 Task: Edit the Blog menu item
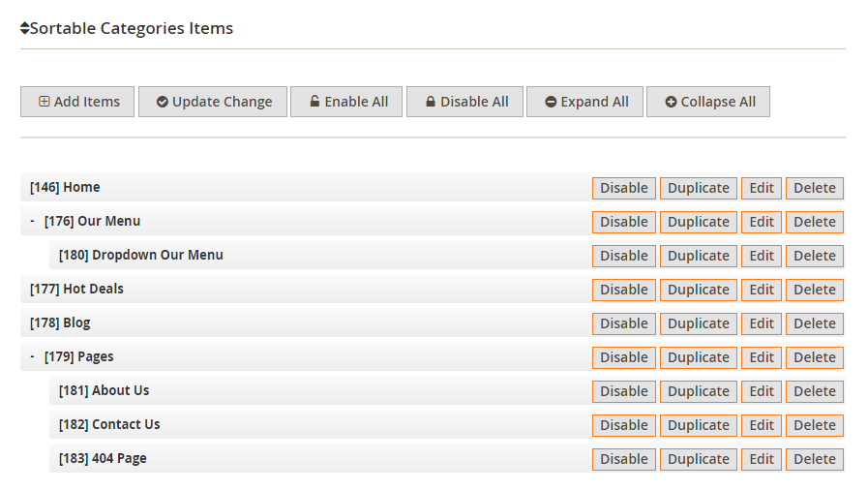[x=762, y=323]
